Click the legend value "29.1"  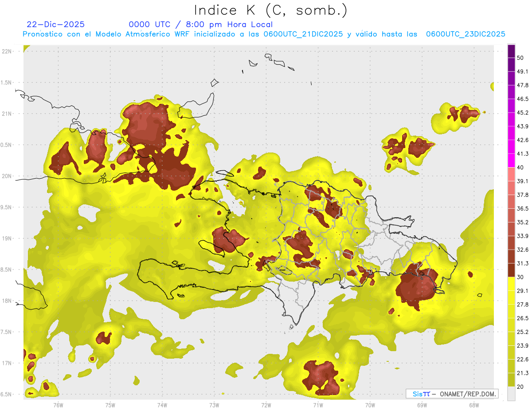(522, 291)
